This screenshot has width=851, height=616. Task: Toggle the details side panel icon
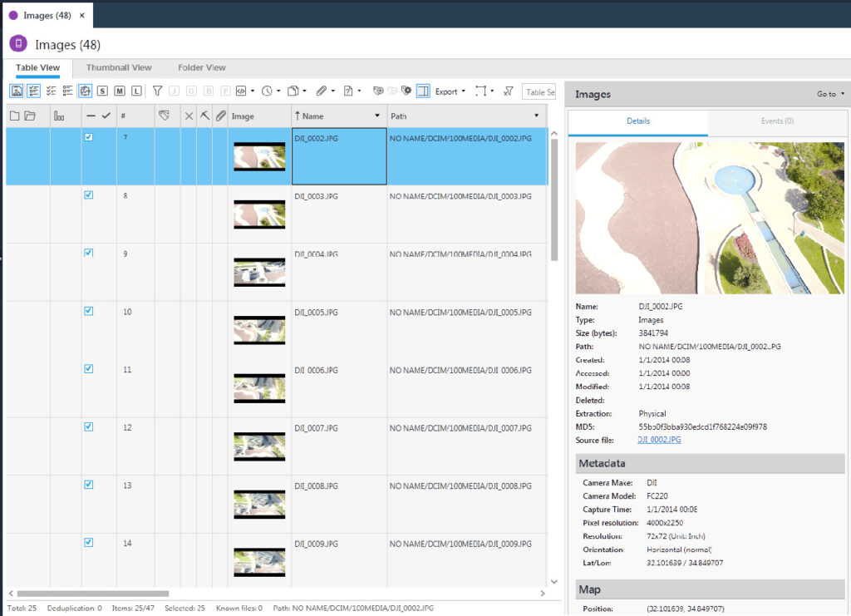click(x=423, y=91)
